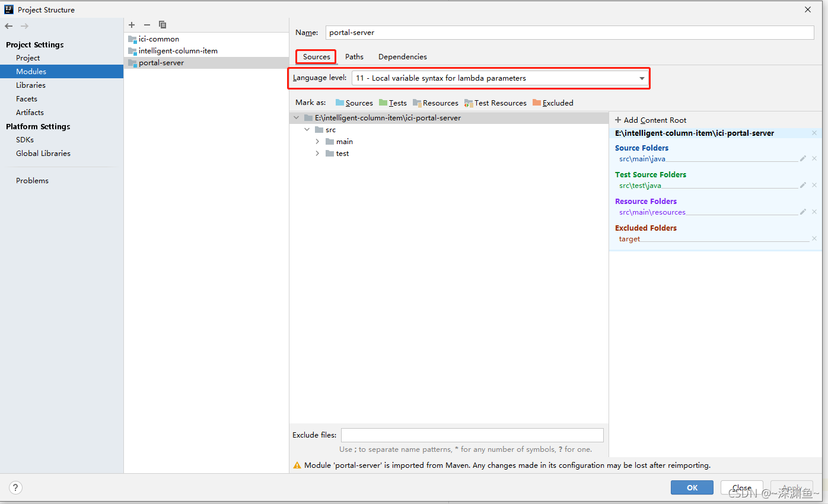
Task: Select the src folder in tree
Action: click(x=326, y=129)
